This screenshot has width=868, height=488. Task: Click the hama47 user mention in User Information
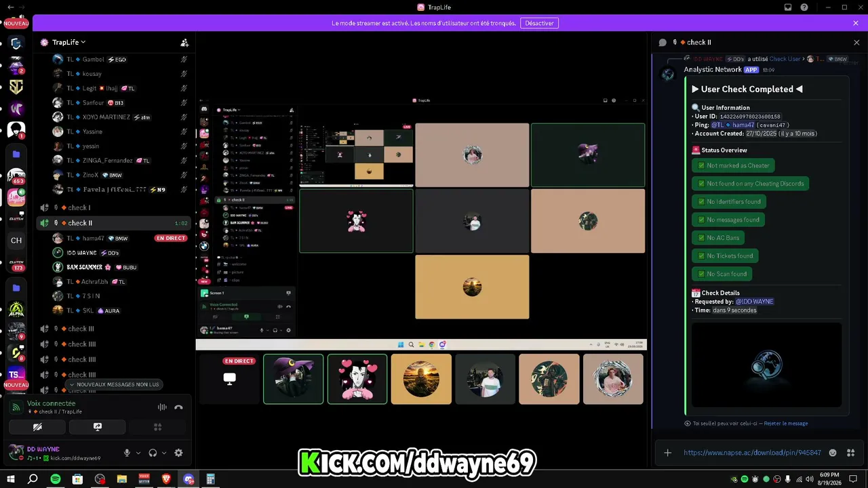click(x=732, y=125)
